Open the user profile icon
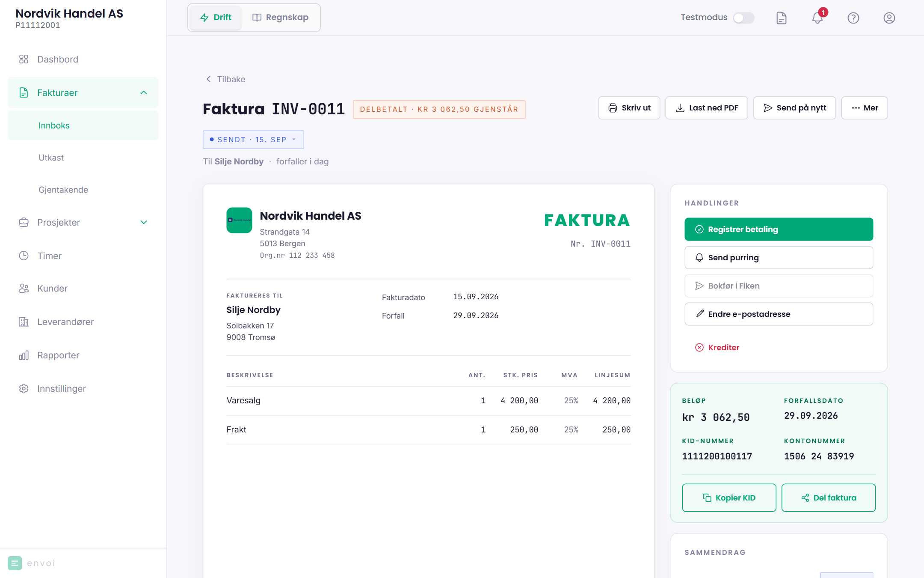Screen dimensions: 924x578 [889, 18]
